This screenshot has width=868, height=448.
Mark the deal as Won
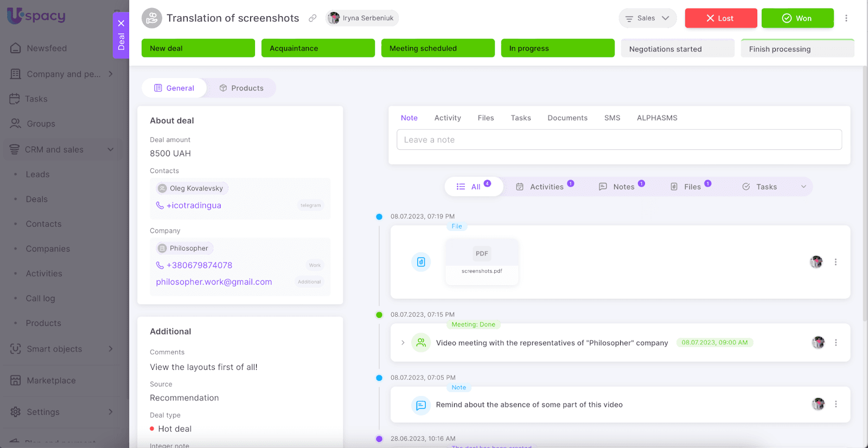[797, 18]
